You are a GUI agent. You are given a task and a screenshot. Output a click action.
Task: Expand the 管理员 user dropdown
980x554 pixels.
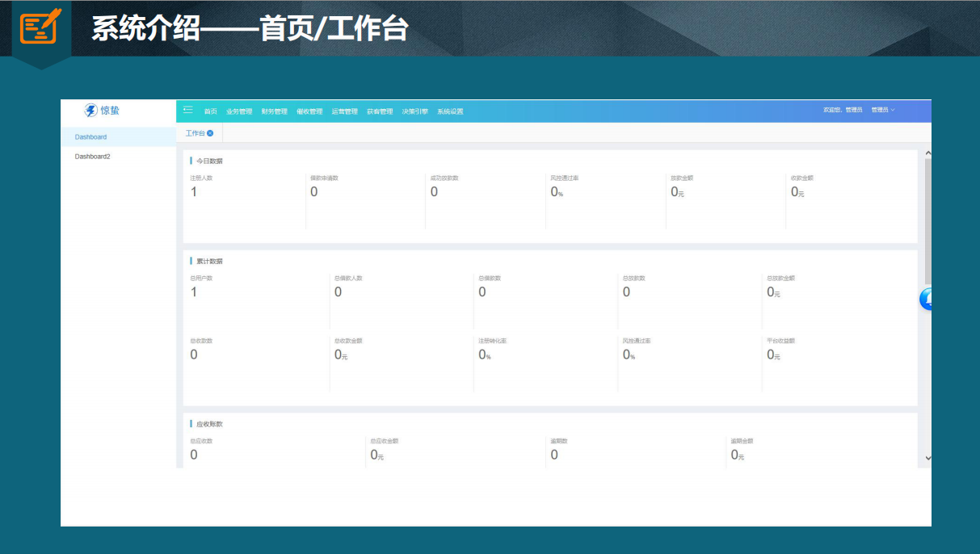tap(882, 110)
